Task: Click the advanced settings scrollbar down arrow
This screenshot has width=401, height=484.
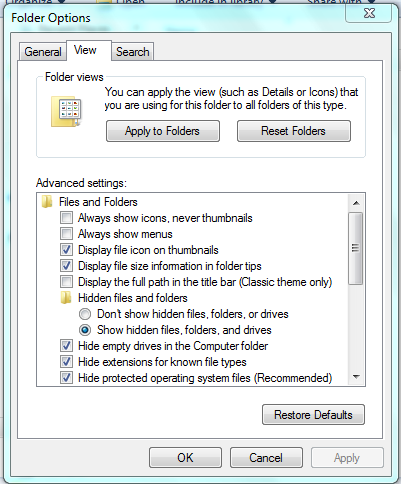Action: point(356,377)
